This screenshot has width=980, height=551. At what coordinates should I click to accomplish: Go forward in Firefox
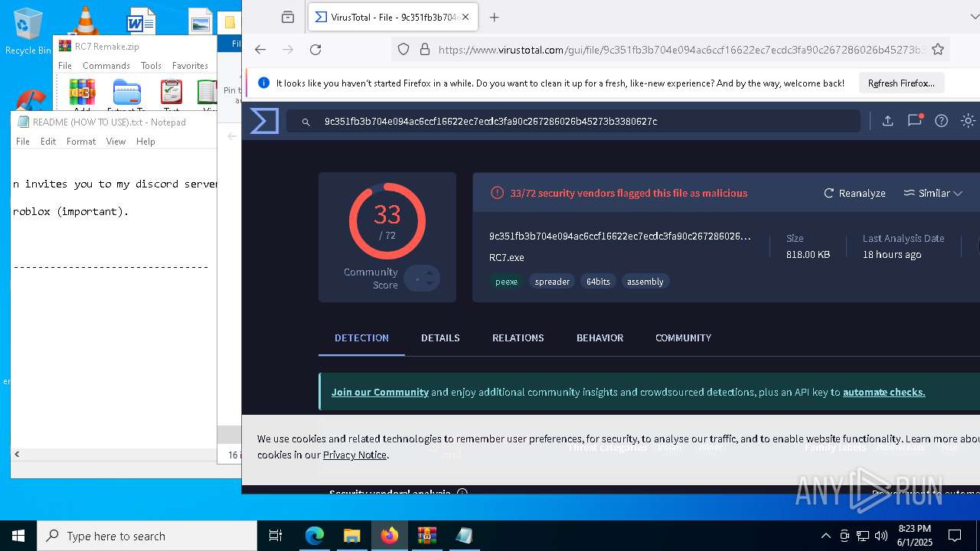(x=288, y=50)
